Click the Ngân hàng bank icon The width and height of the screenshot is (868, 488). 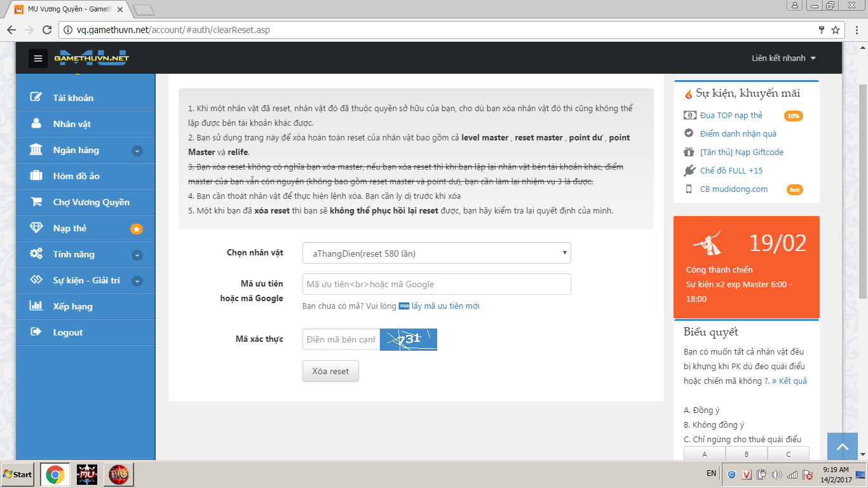[x=36, y=150]
